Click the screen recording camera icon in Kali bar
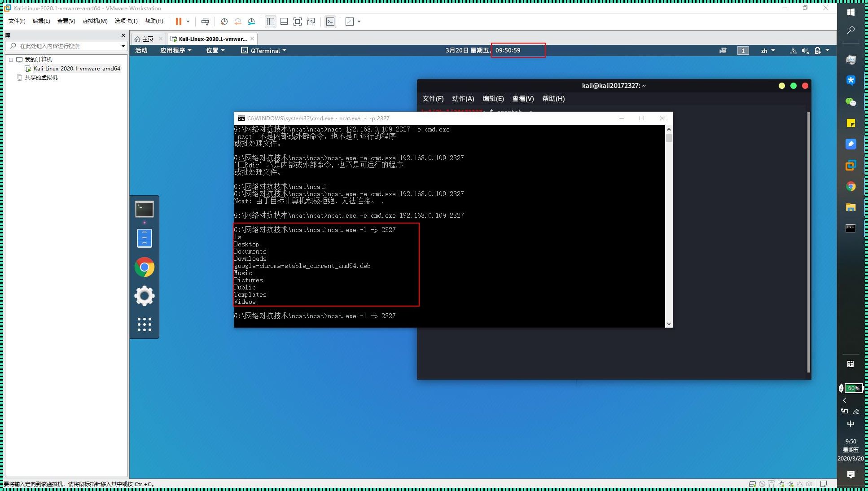The width and height of the screenshot is (868, 491). click(x=723, y=50)
